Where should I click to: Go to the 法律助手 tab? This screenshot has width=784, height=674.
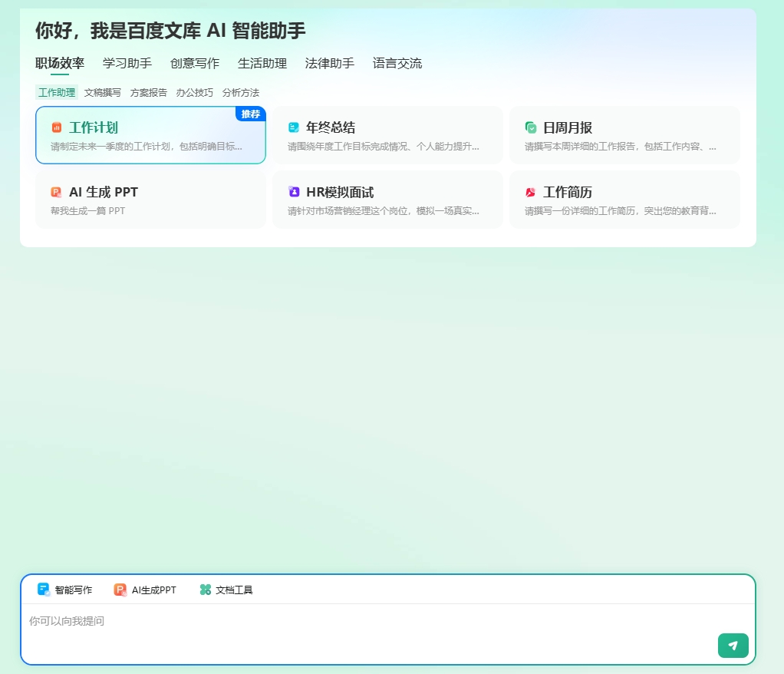coord(330,64)
